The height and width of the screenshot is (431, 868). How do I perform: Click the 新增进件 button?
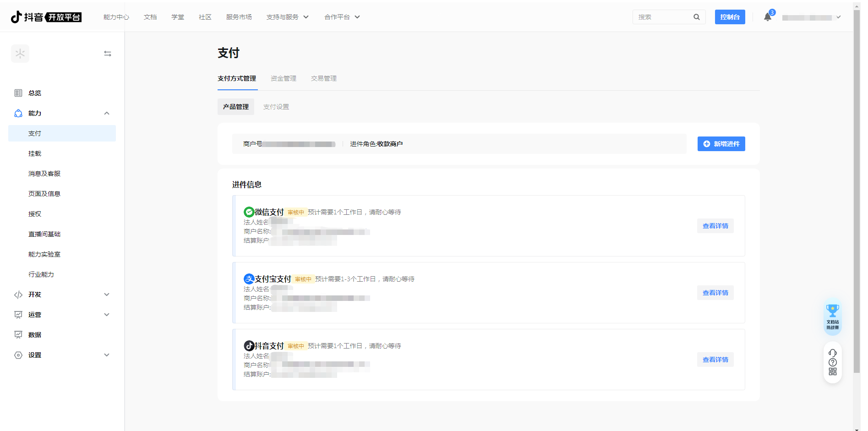[x=721, y=144]
